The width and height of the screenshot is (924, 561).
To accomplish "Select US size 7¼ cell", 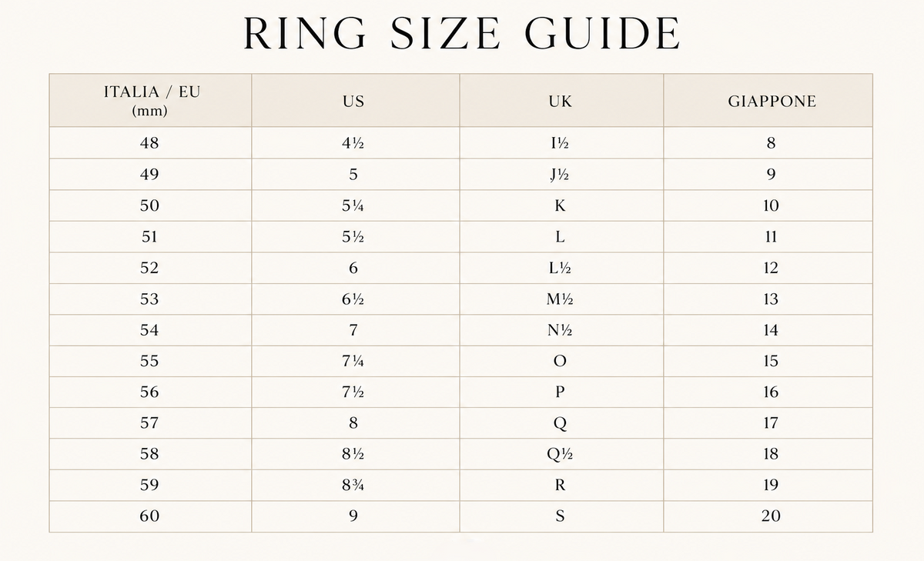I will [x=355, y=361].
